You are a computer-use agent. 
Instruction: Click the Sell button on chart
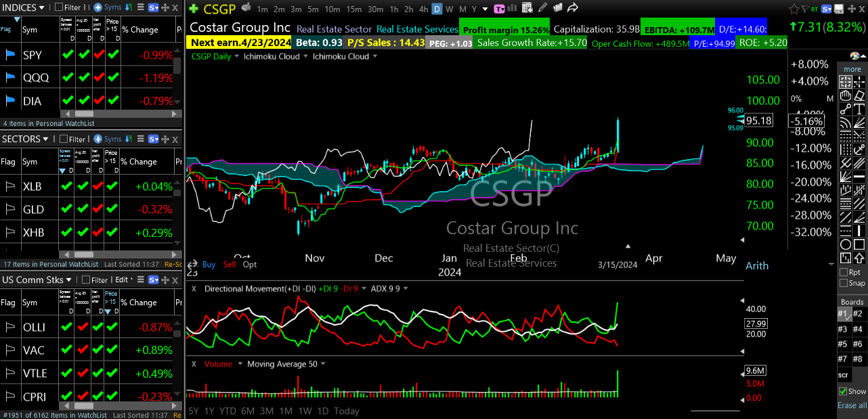230,265
